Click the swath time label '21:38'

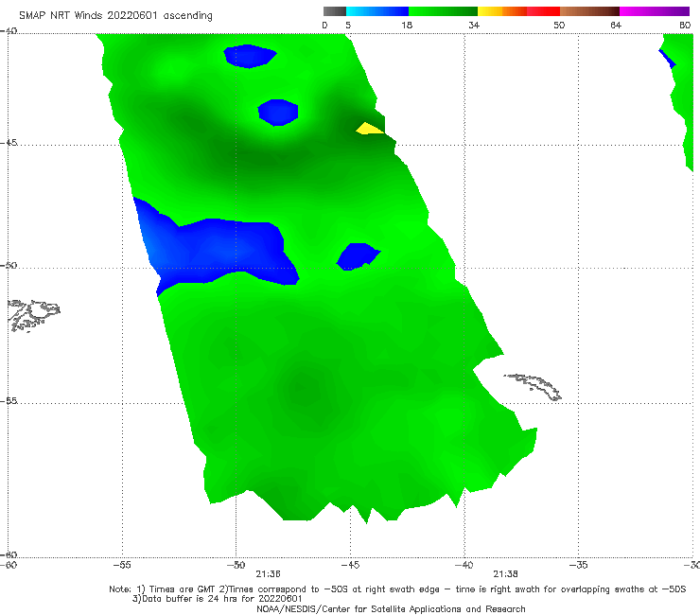[x=505, y=574]
